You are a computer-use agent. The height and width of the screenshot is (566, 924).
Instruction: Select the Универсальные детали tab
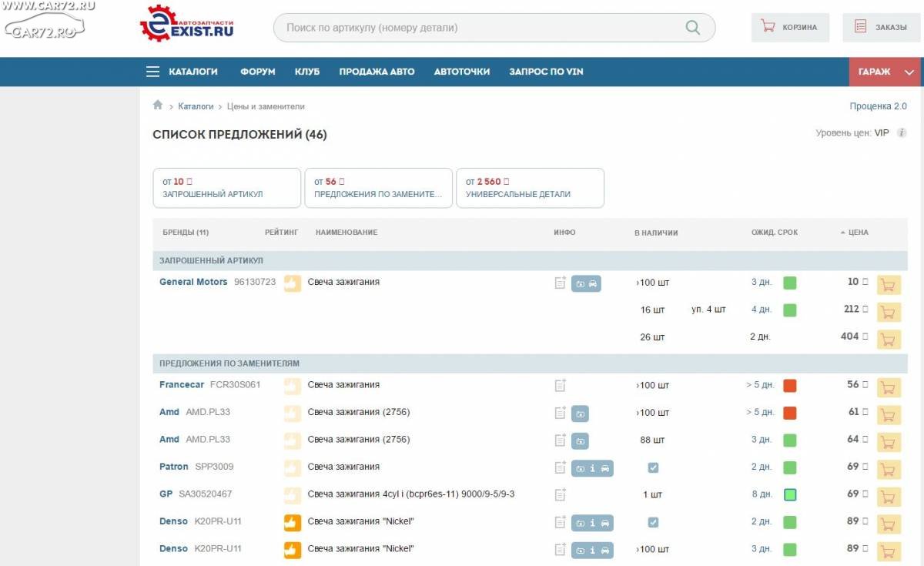(530, 188)
